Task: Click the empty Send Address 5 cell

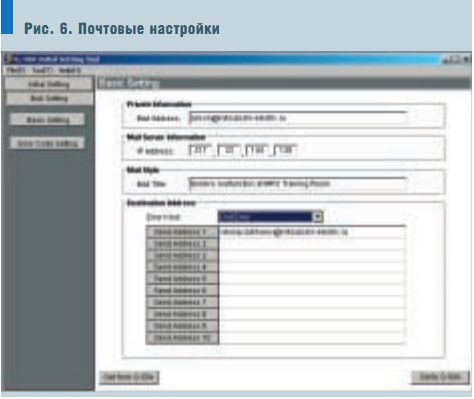Action: (x=312, y=279)
